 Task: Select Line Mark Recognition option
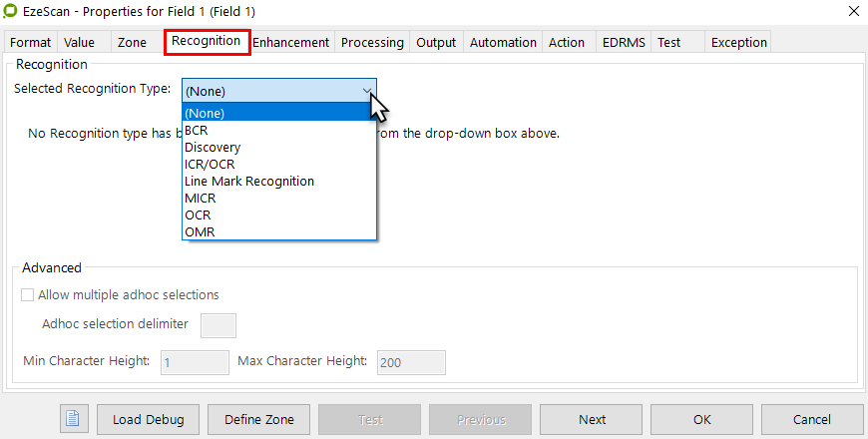pos(249,182)
